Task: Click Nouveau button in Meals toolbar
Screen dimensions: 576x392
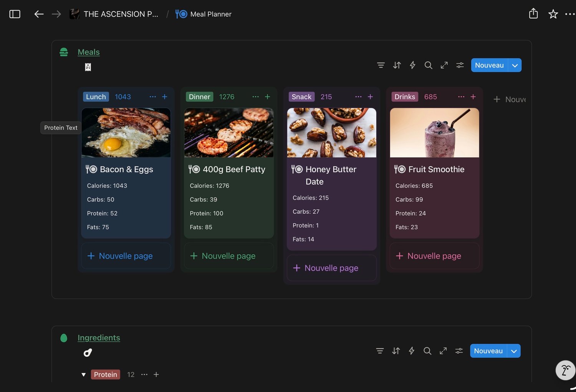Action: click(489, 65)
